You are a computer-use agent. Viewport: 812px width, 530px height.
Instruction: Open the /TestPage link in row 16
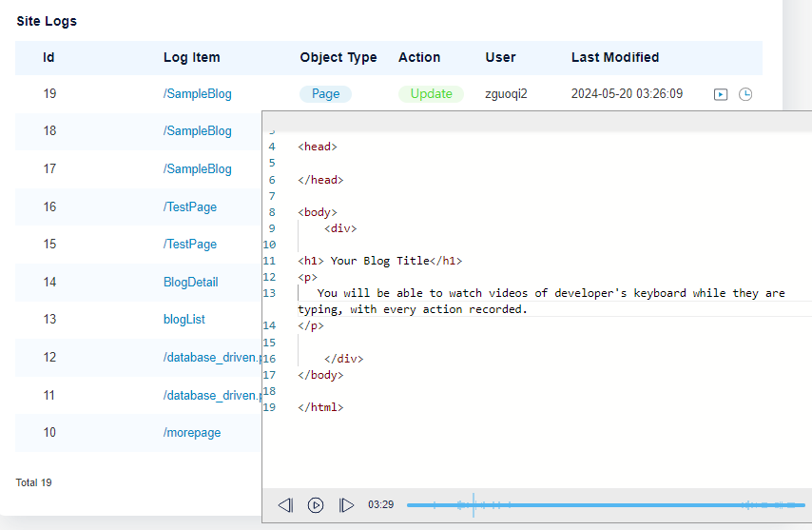click(x=190, y=206)
